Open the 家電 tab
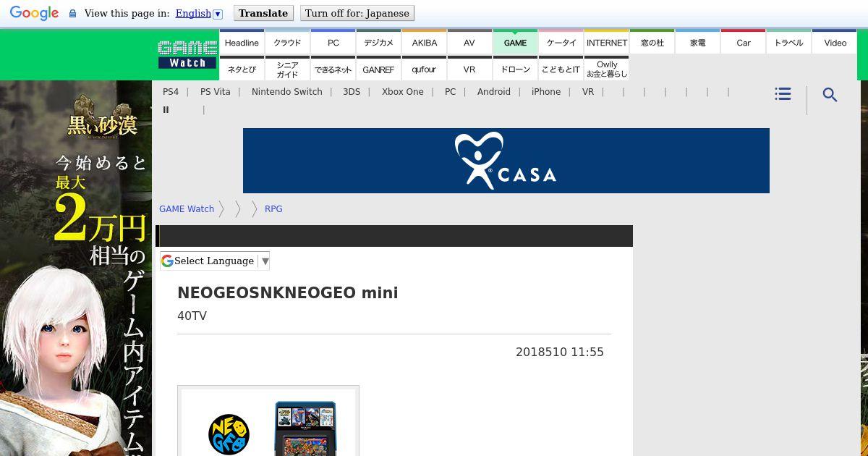This screenshot has width=868, height=456. click(697, 43)
